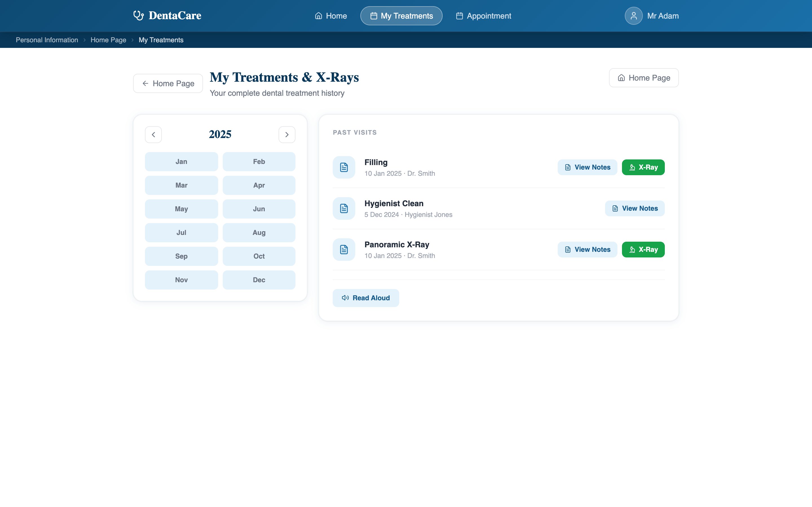Screen dimensions: 812x507
Task: Open the X-Ray for the Panoramic X-Ray visit
Action: 643,250
